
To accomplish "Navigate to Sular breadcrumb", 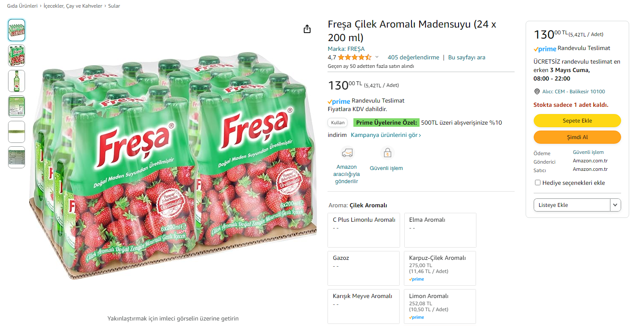I will tap(114, 6).
